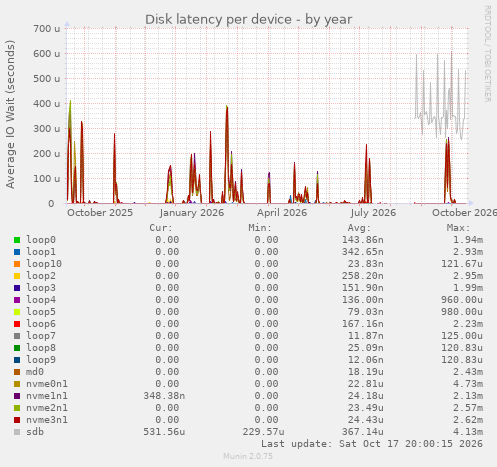Viewport: 497px width, 467px height.
Task: Click the loop4 max value 960.00u
Action: 462,300
